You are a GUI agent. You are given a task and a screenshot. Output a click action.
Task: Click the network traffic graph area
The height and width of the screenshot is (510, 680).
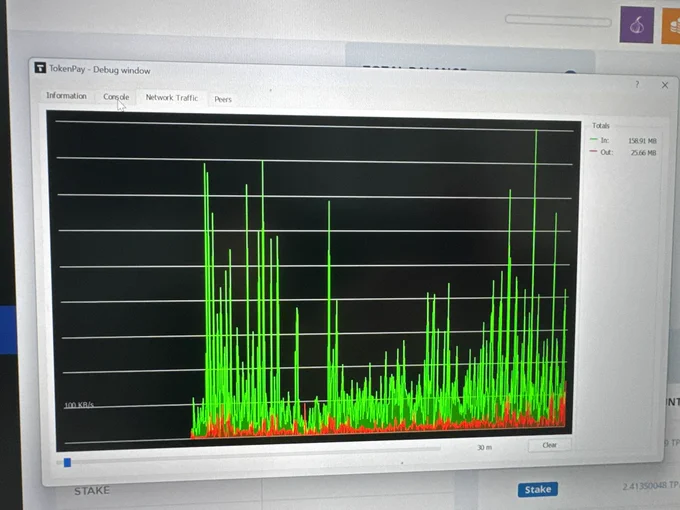pyautogui.click(x=314, y=281)
